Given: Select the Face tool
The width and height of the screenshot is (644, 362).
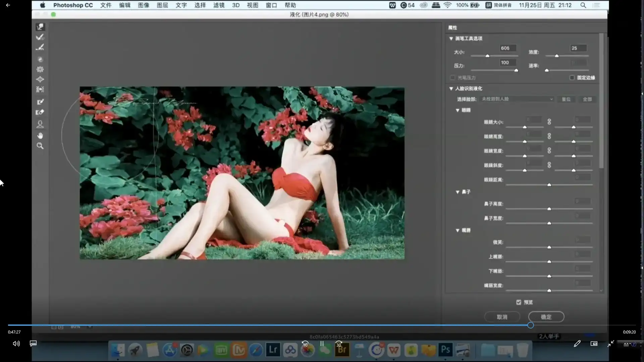Looking at the screenshot, I should (40, 124).
